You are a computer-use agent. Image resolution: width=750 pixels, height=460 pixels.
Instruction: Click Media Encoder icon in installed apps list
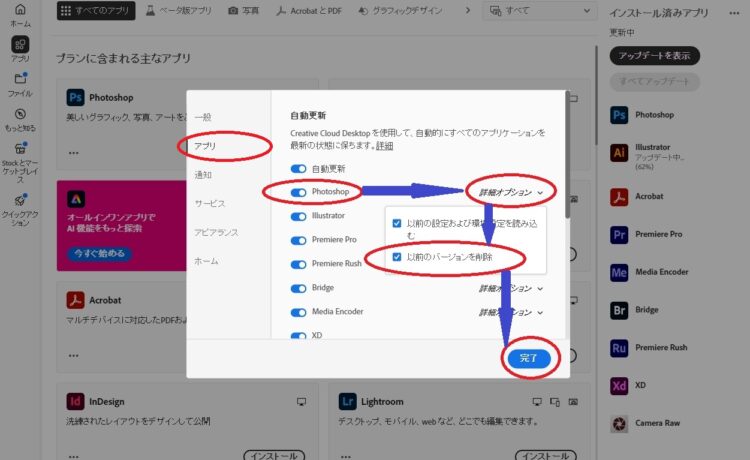[x=619, y=272]
